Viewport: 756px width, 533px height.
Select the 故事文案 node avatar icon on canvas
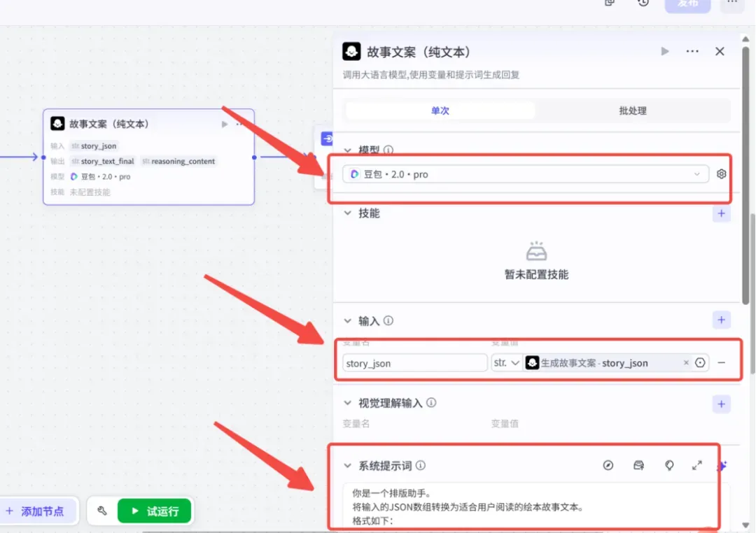click(x=57, y=123)
